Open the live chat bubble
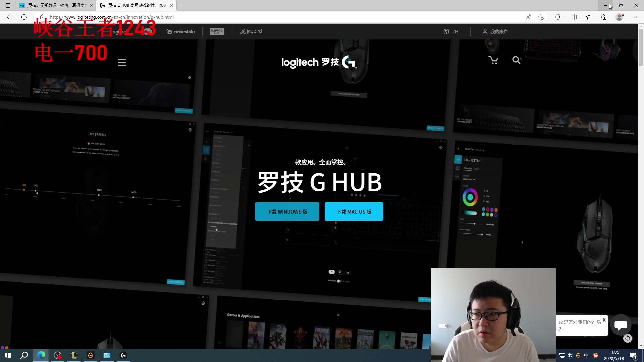644x362 pixels. (x=621, y=325)
